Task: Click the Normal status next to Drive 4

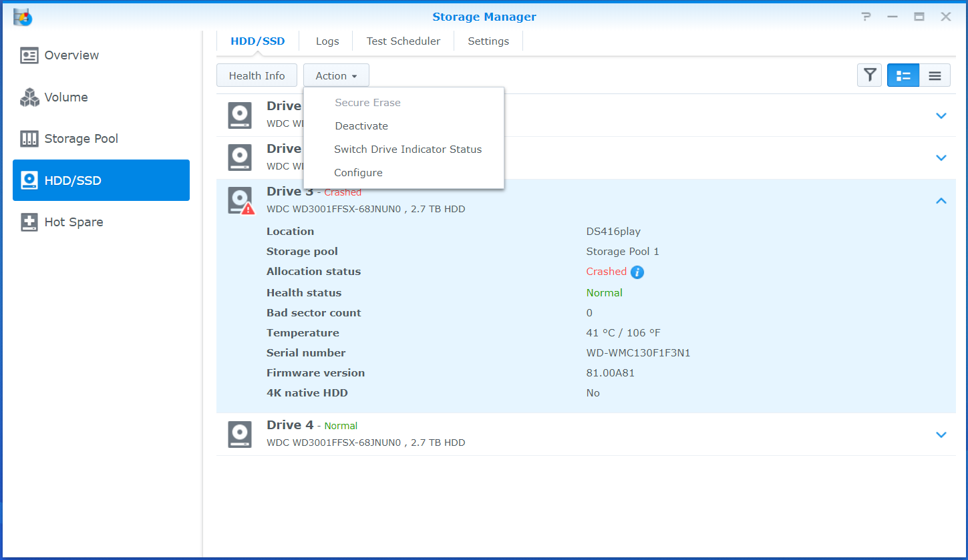Action: (x=341, y=426)
